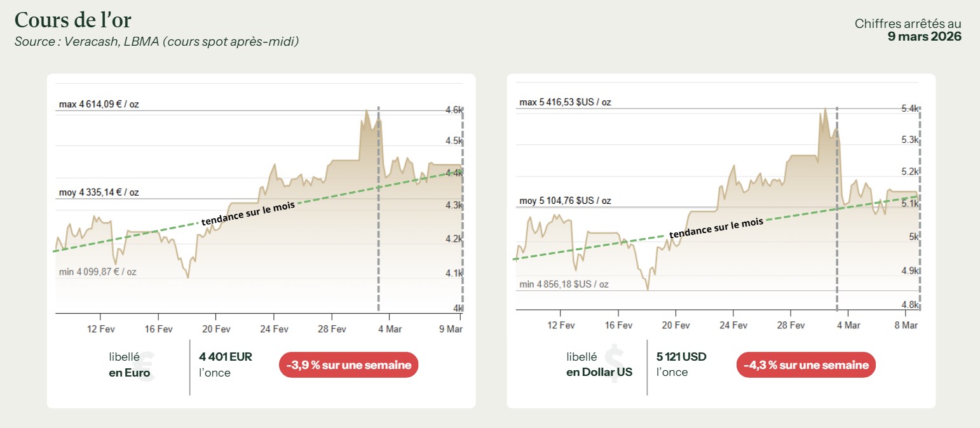
Task: Click the red -4,3 % weekly change badge
Action: (806, 365)
